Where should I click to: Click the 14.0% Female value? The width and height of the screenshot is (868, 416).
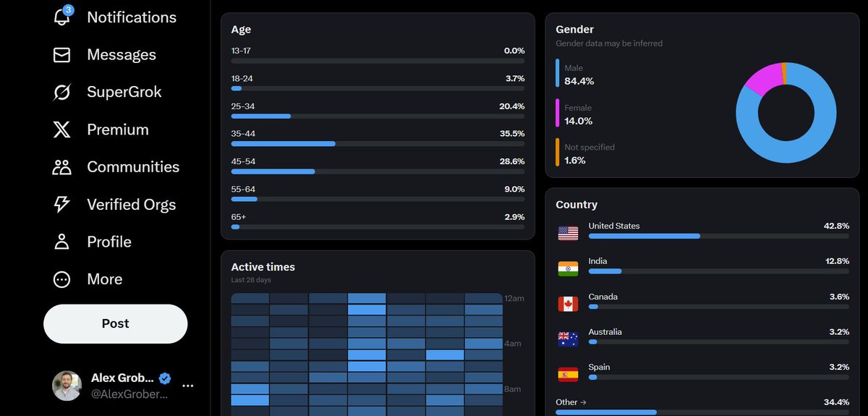coord(579,121)
